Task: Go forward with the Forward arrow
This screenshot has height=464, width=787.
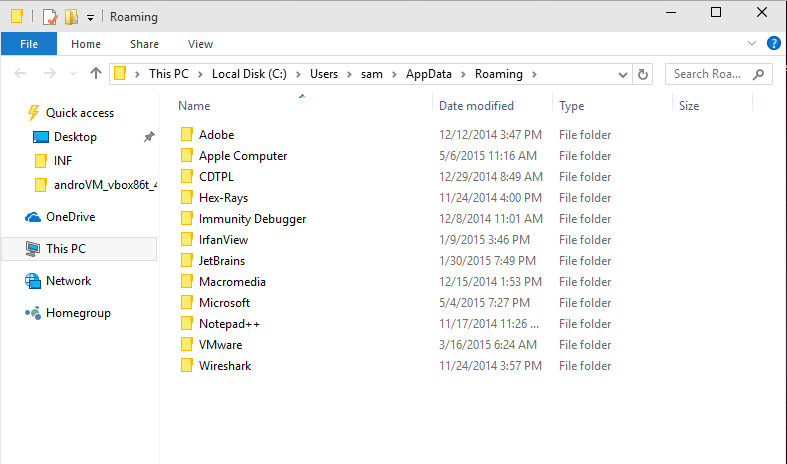Action: tap(49, 74)
